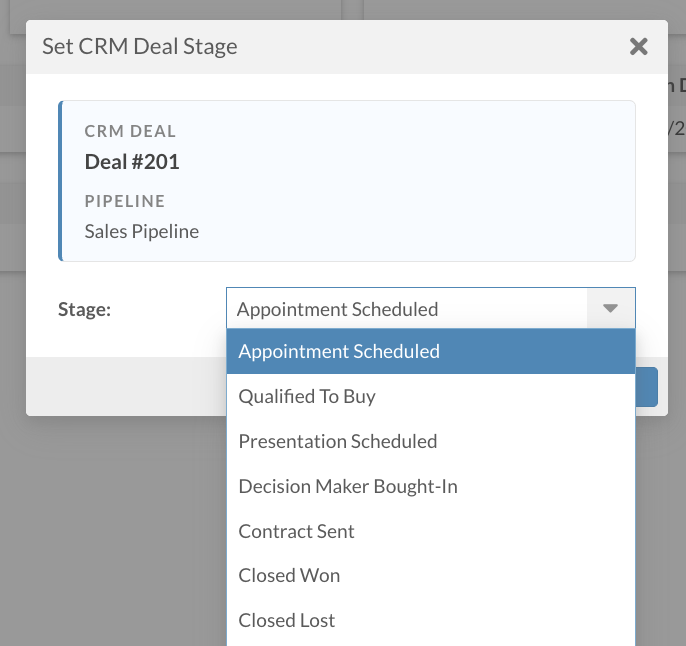Viewport: 686px width, 646px height.
Task: Click the PIPELINE label
Action: click(125, 201)
